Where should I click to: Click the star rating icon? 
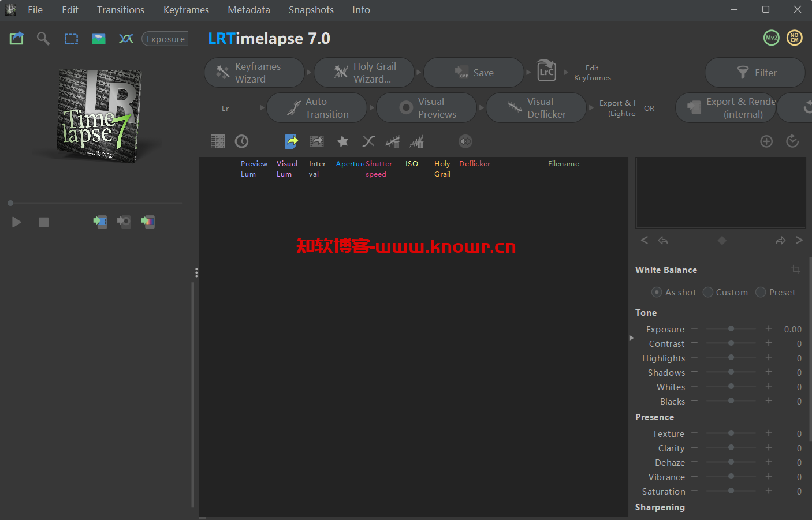[343, 141]
